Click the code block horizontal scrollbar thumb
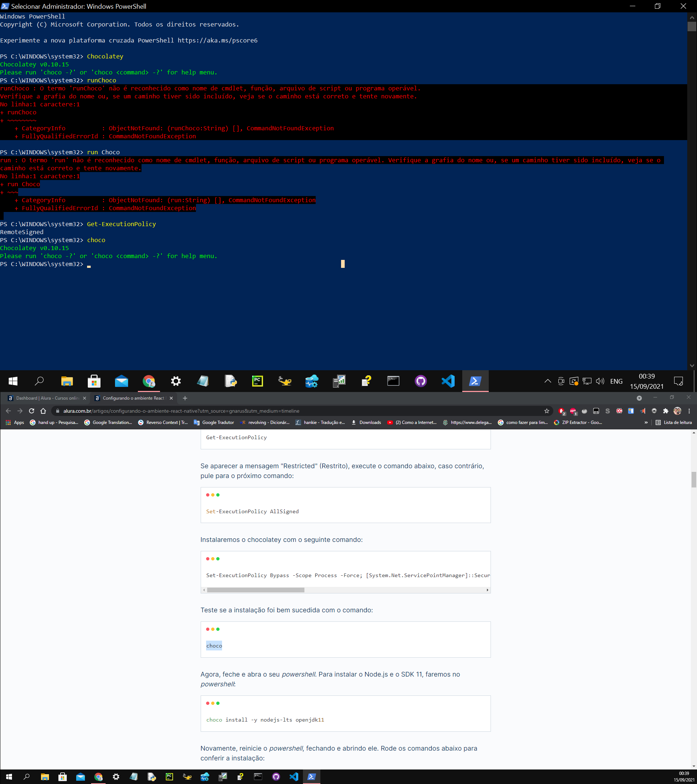 click(x=255, y=590)
